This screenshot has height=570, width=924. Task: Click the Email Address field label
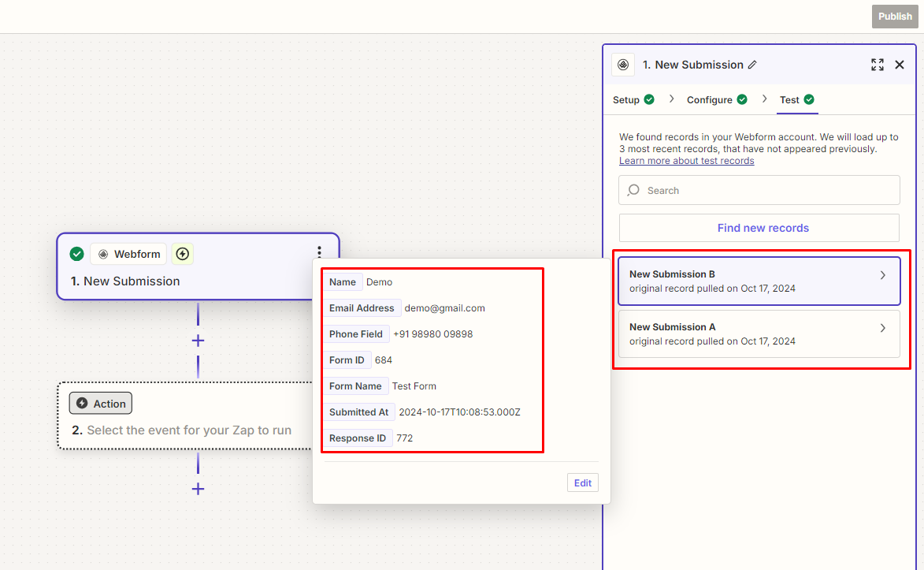click(x=362, y=308)
